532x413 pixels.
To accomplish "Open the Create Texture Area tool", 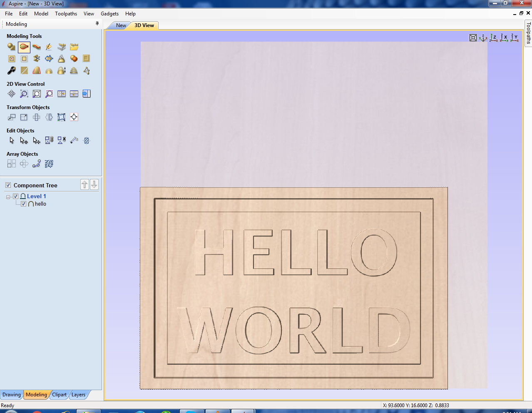I will pos(24,71).
